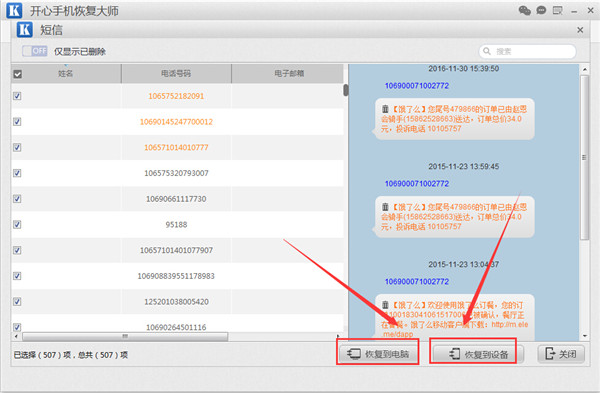Uncheck the checkbox for 95188

click(17, 224)
